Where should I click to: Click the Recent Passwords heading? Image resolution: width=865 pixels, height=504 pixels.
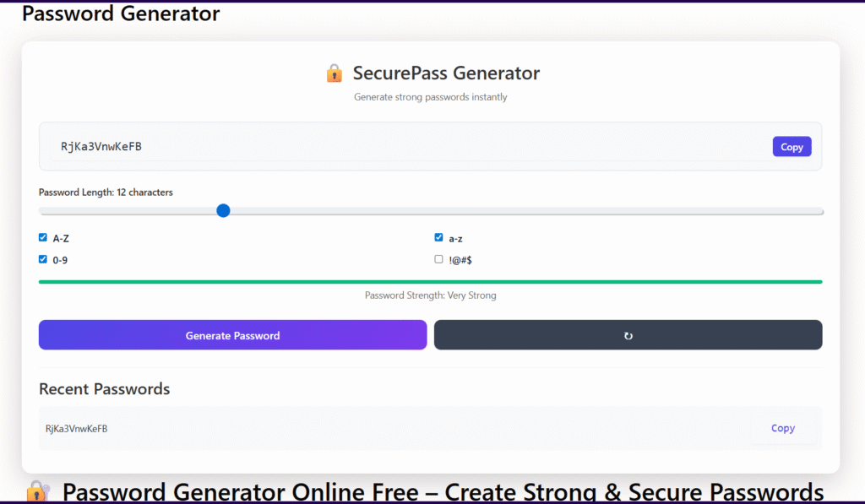(x=104, y=388)
